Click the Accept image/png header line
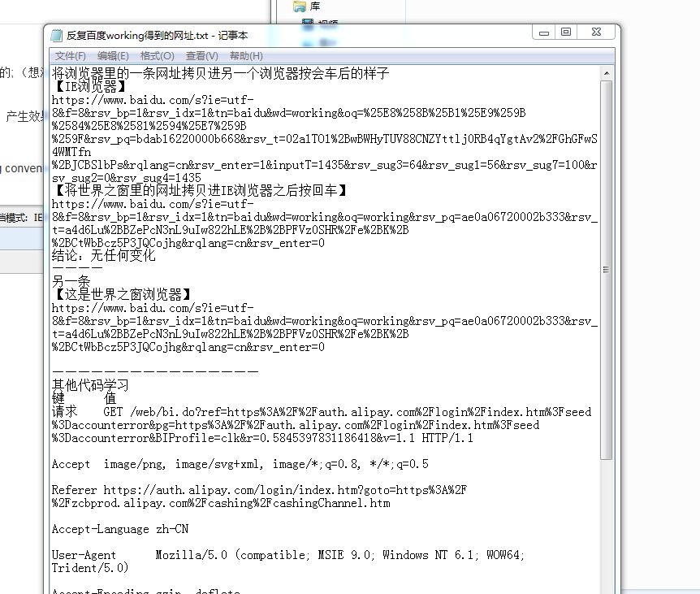 (240, 464)
